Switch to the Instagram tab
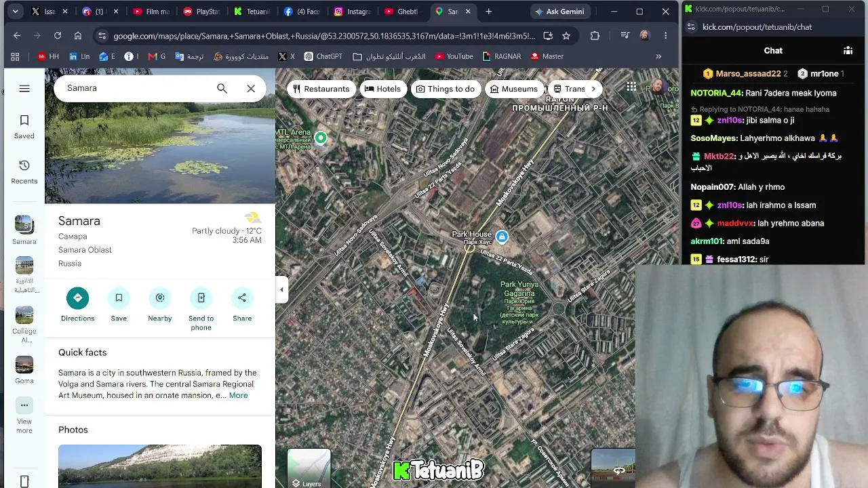Viewport: 868px width, 488px height. point(353,12)
